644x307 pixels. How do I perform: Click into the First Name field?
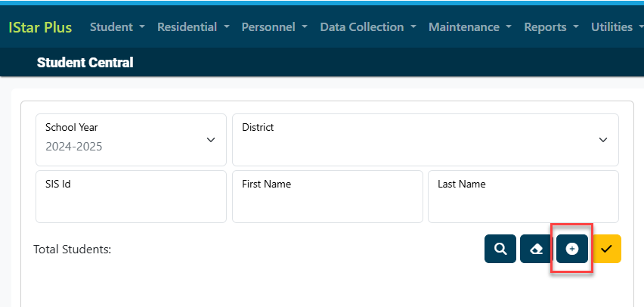[x=327, y=197]
